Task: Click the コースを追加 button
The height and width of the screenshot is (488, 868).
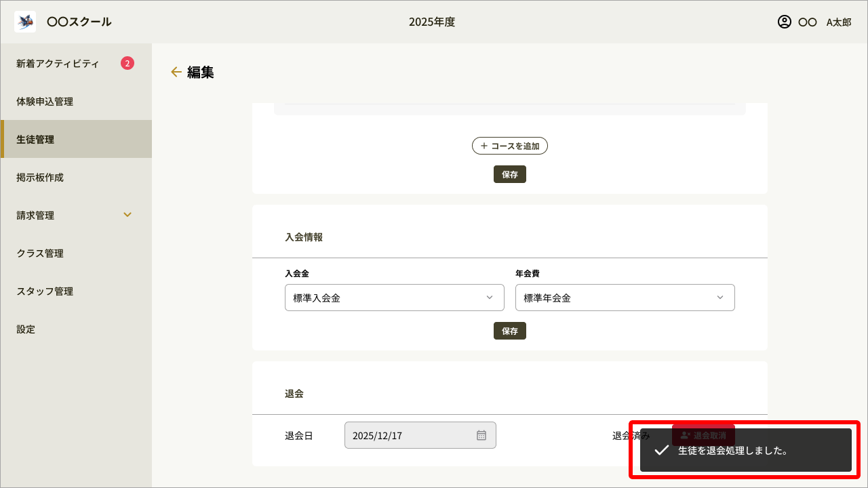Action: point(509,146)
